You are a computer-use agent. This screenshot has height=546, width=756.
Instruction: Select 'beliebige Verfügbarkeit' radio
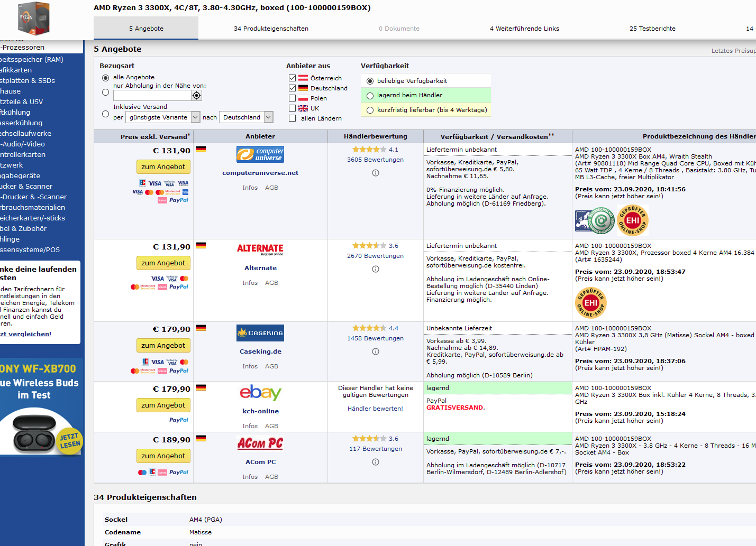click(370, 81)
